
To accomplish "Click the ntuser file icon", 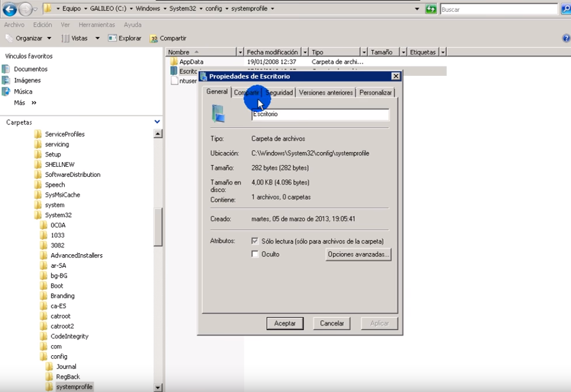I will coord(175,81).
